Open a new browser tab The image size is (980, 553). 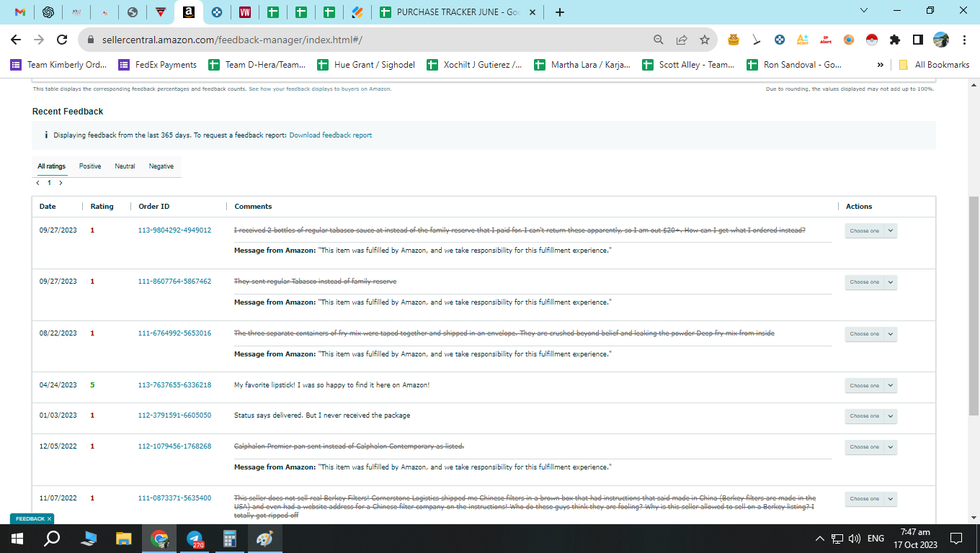coord(560,12)
